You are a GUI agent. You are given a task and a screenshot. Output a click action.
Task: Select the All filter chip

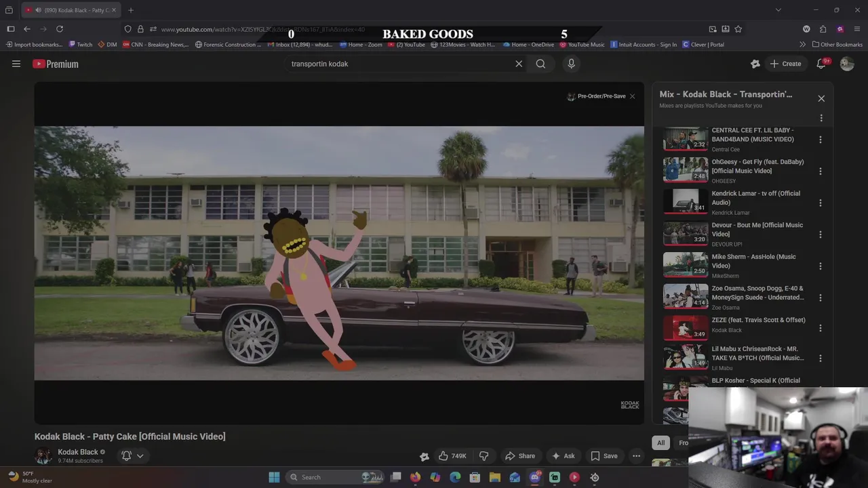click(x=660, y=443)
